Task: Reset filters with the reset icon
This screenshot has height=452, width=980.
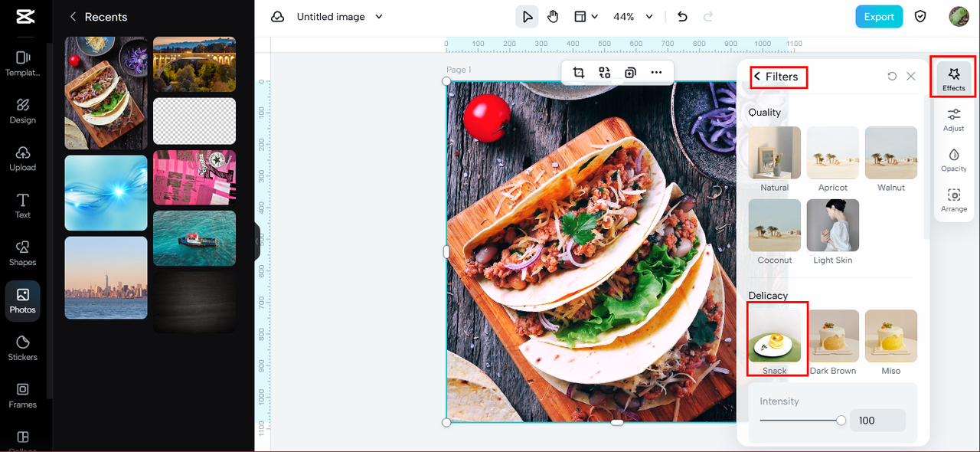Action: 892,77
